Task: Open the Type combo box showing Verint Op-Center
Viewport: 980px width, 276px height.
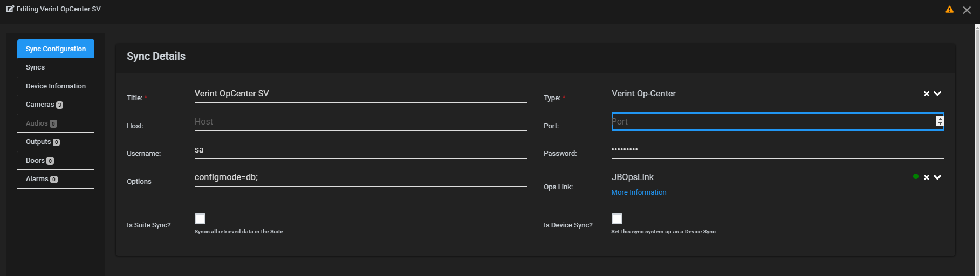Action: point(766,94)
